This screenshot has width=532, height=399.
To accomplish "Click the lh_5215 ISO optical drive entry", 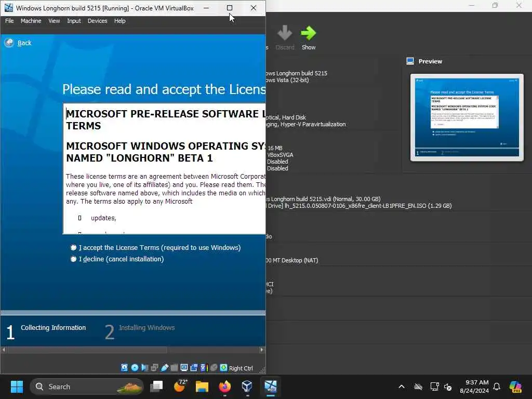I will (x=359, y=206).
